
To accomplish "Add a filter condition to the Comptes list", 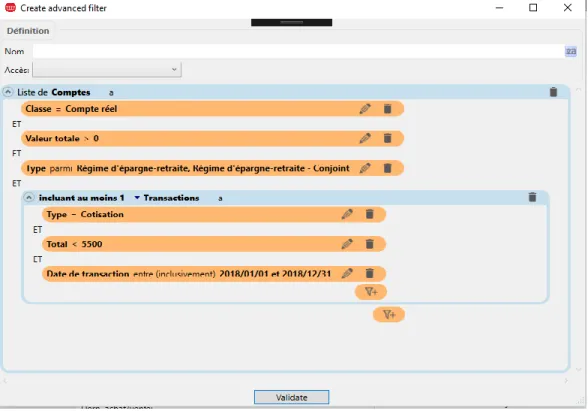I will [389, 315].
